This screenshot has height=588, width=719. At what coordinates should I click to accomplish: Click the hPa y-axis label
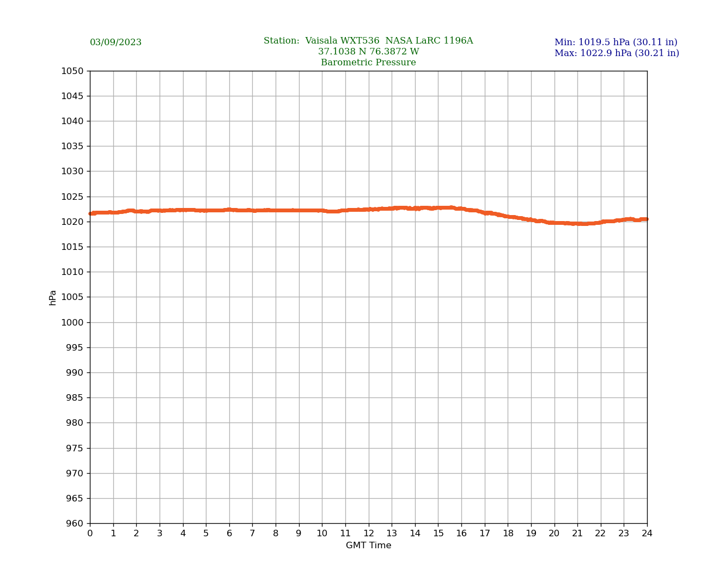coord(53,297)
